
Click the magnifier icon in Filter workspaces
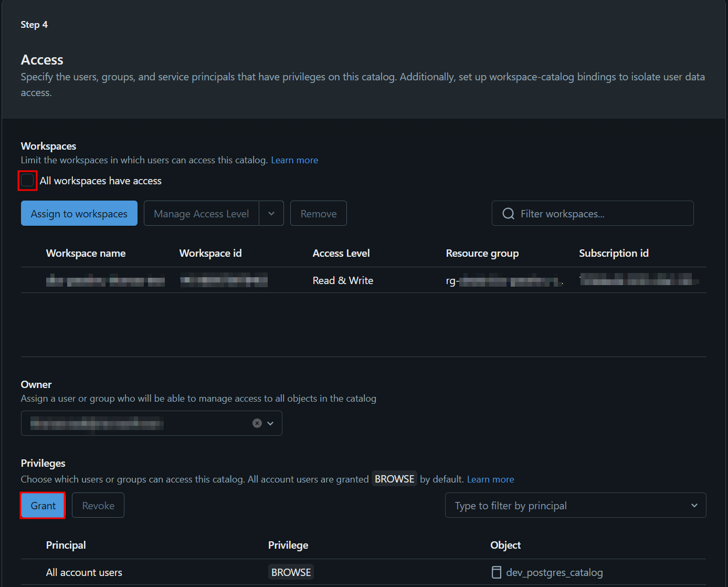pos(508,214)
